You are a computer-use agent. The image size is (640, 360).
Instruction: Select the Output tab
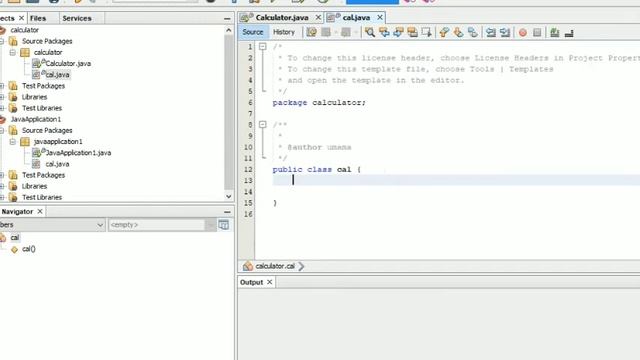251,282
